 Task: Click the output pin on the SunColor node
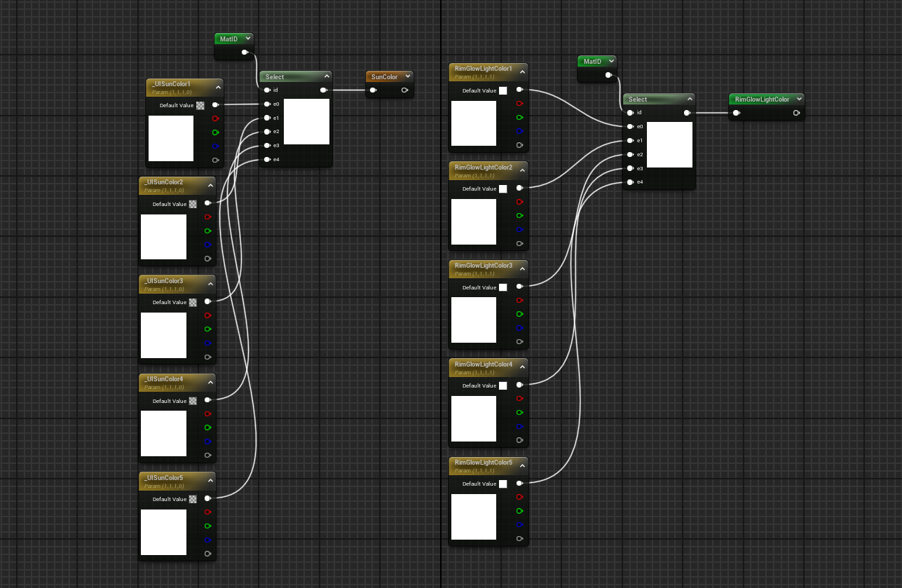pos(404,90)
